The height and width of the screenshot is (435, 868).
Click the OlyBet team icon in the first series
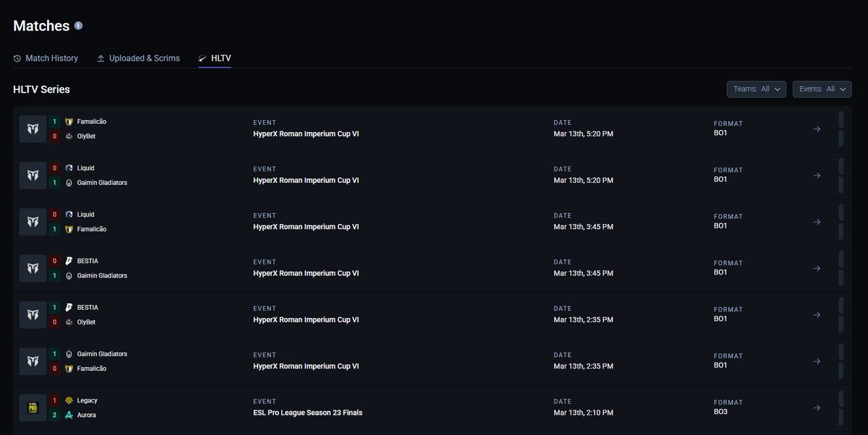pyautogui.click(x=69, y=137)
